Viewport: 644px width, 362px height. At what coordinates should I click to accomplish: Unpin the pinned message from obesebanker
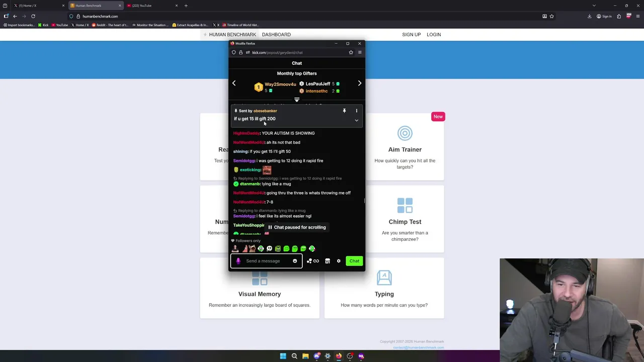click(x=344, y=111)
